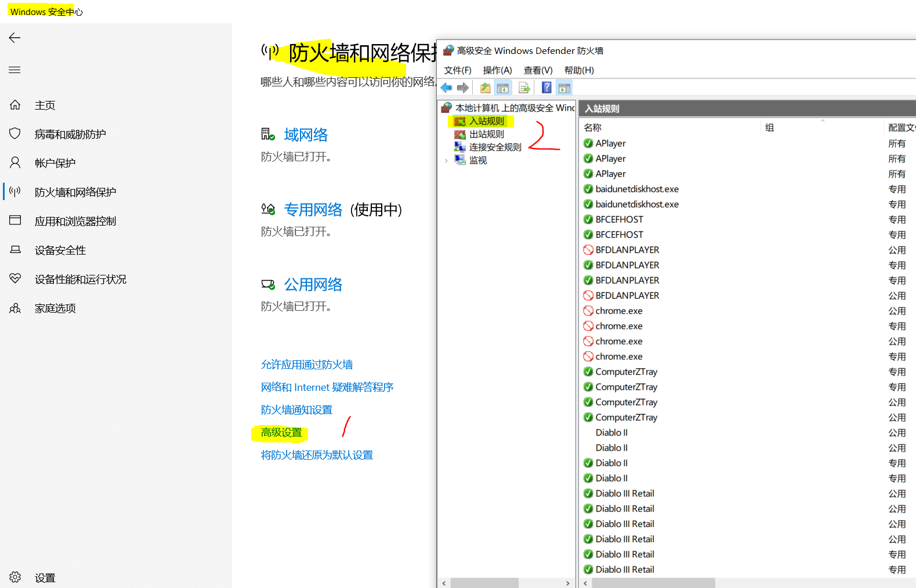Click the Up one level folder icon
Screen dimensions: 916x588
485,88
